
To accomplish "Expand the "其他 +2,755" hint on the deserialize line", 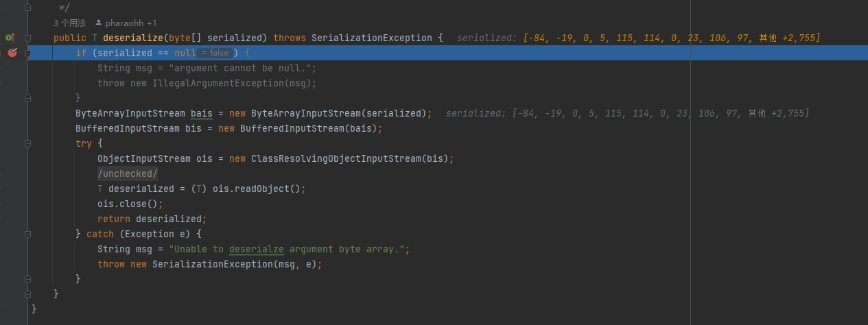I will pos(788,38).
